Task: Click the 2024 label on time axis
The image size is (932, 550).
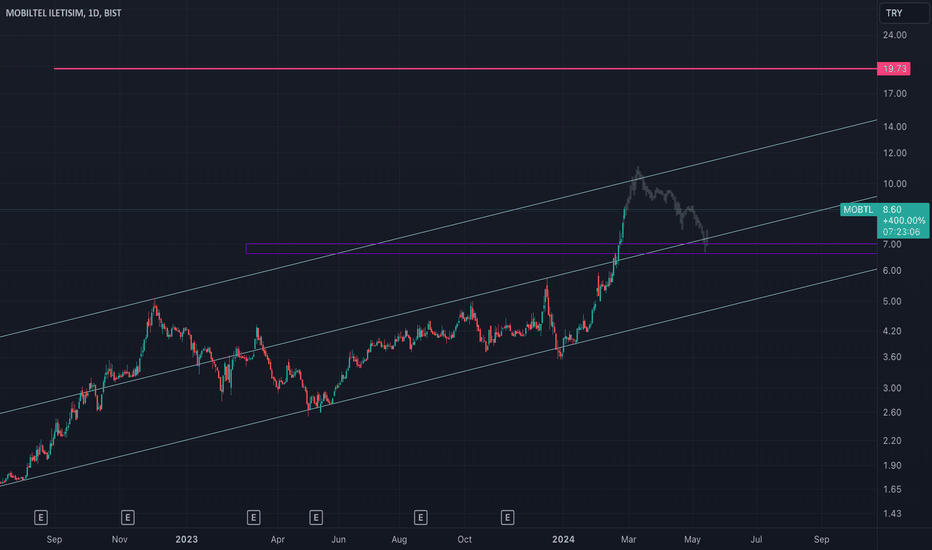Action: (563, 539)
